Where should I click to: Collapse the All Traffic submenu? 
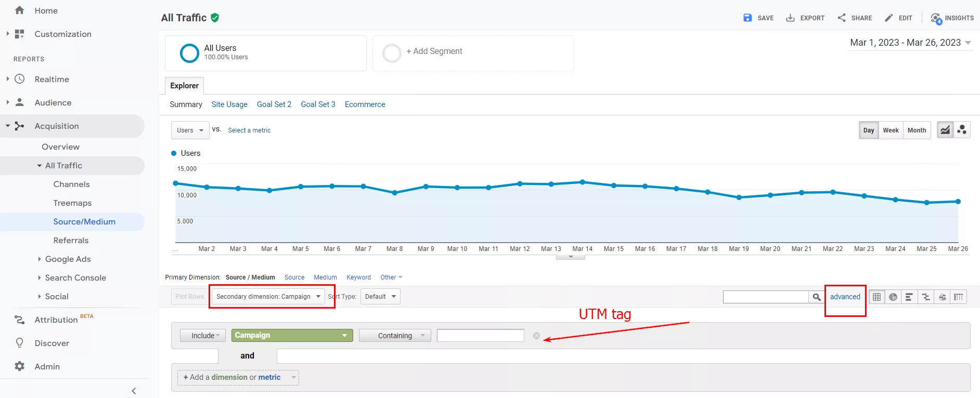[40, 166]
